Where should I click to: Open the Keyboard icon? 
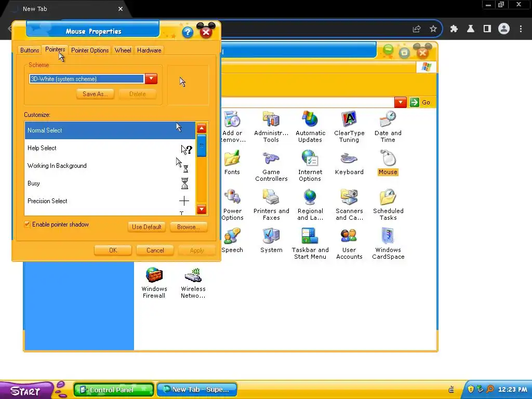349,158
